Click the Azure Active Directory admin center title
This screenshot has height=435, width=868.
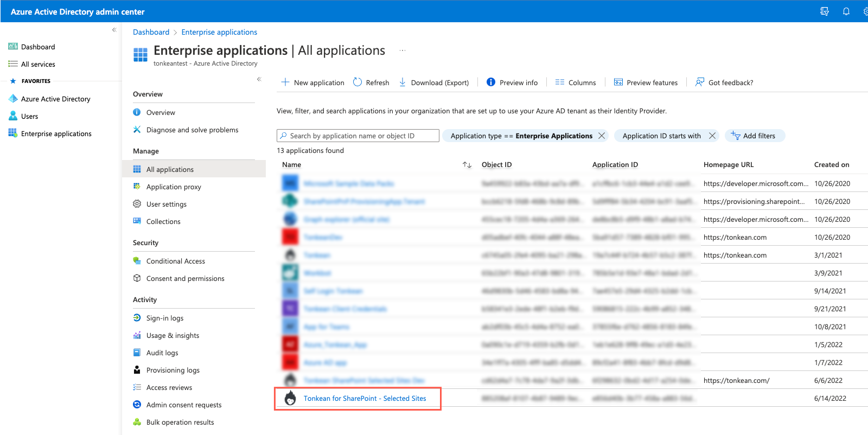[x=78, y=11]
